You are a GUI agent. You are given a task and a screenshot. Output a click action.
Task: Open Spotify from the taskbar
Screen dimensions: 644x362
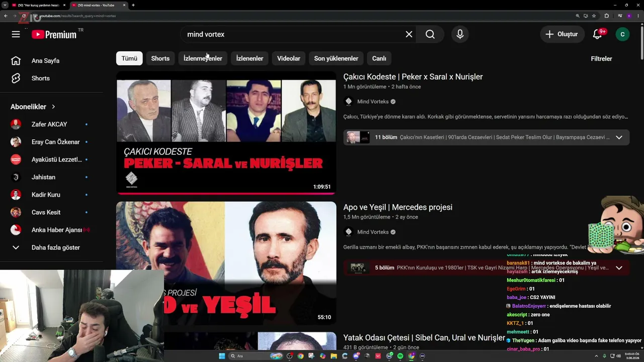coord(400,356)
